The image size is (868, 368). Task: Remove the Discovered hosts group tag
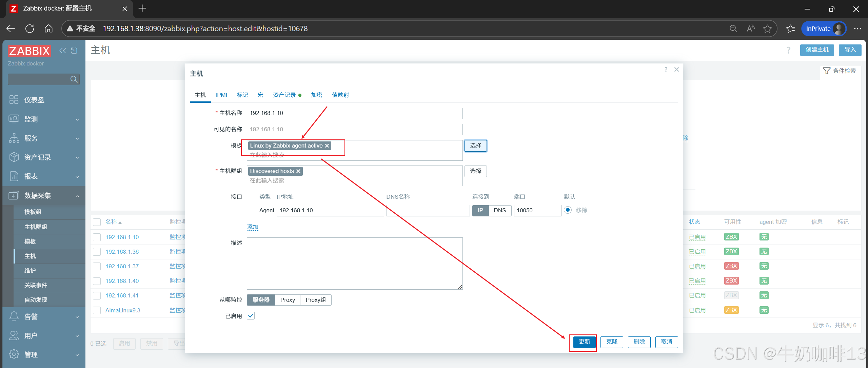point(298,171)
